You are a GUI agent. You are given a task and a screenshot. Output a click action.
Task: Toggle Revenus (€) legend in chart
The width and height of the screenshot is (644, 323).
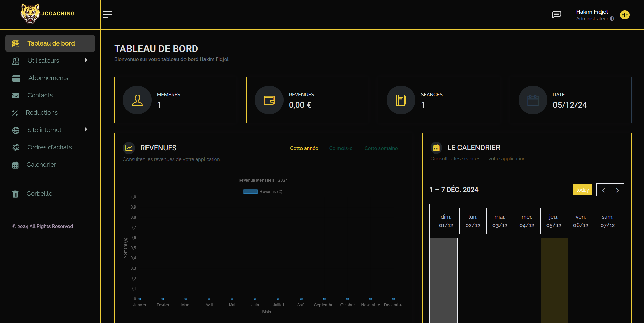pyautogui.click(x=263, y=192)
